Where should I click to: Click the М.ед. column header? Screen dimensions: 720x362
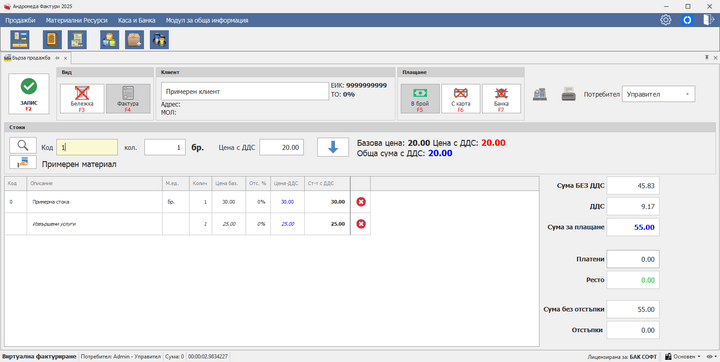pos(175,183)
